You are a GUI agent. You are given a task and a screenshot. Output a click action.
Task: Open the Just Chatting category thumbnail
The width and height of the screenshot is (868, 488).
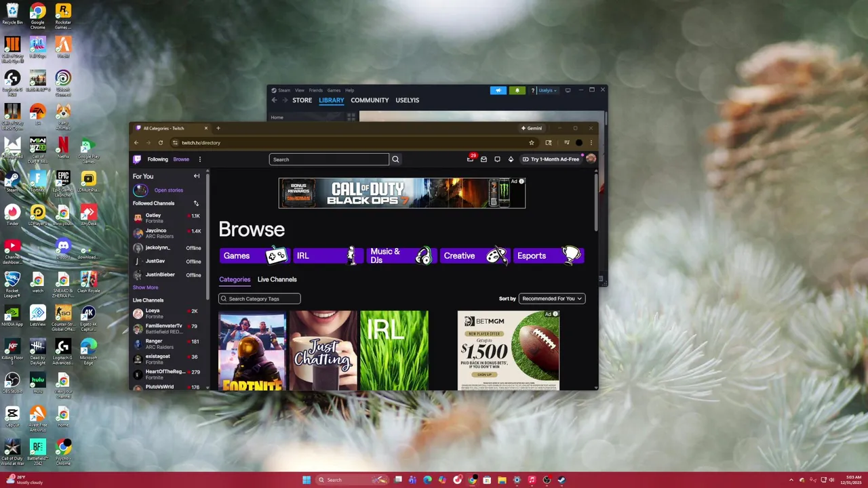click(323, 350)
